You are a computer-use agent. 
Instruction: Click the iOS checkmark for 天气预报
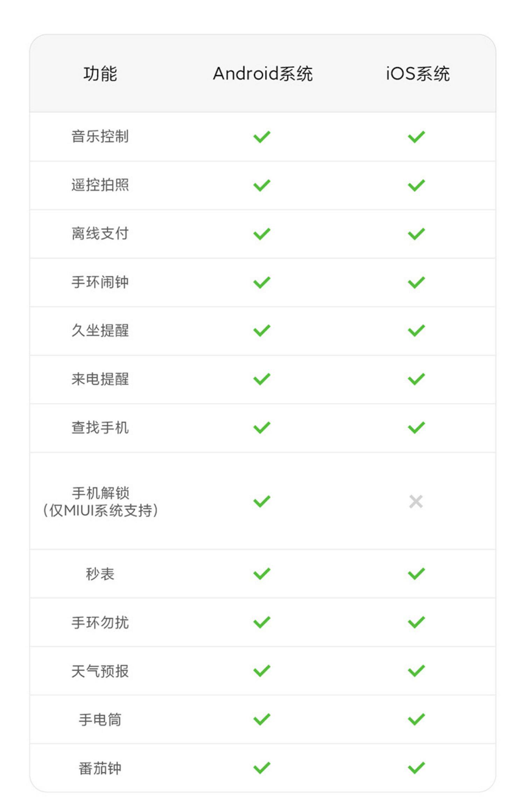coord(416,671)
